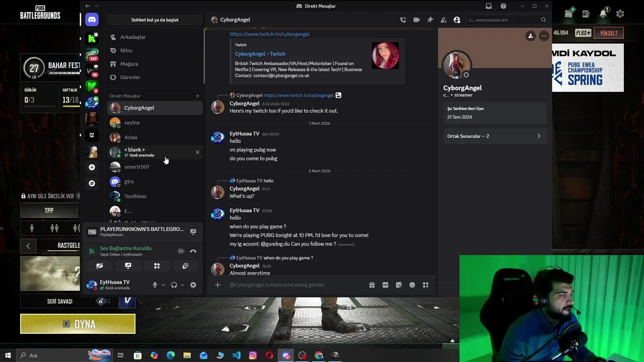The image size is (644, 362).
Task: Open Arkadaşlar friends tab
Action: coord(155,37)
